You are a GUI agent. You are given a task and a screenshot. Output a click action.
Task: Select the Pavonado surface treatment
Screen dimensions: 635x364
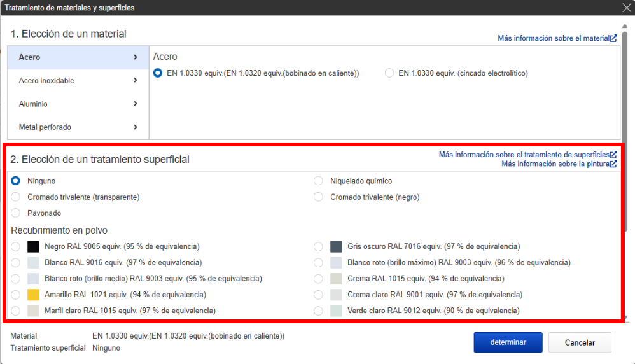point(16,213)
